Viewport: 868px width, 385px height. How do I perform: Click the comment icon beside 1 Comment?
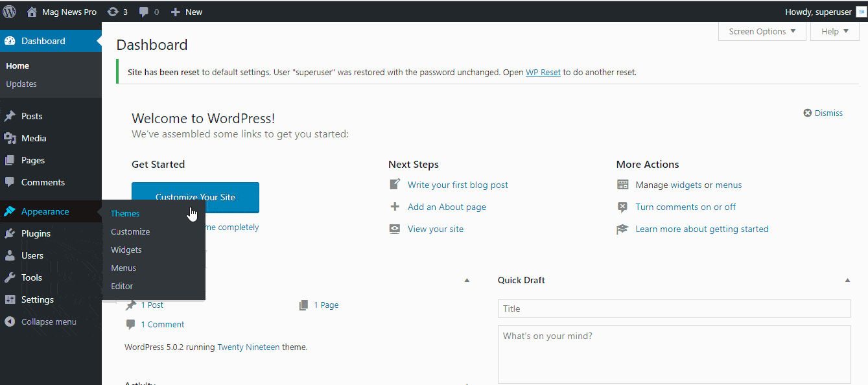click(x=131, y=324)
